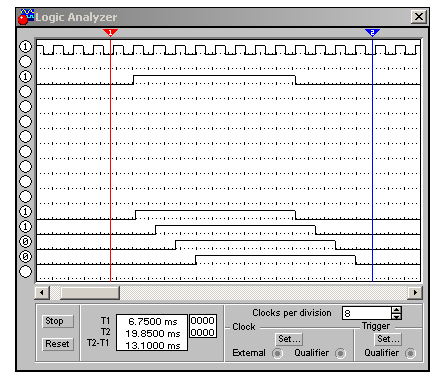Select the blue cursor 2 marker

(x=372, y=32)
